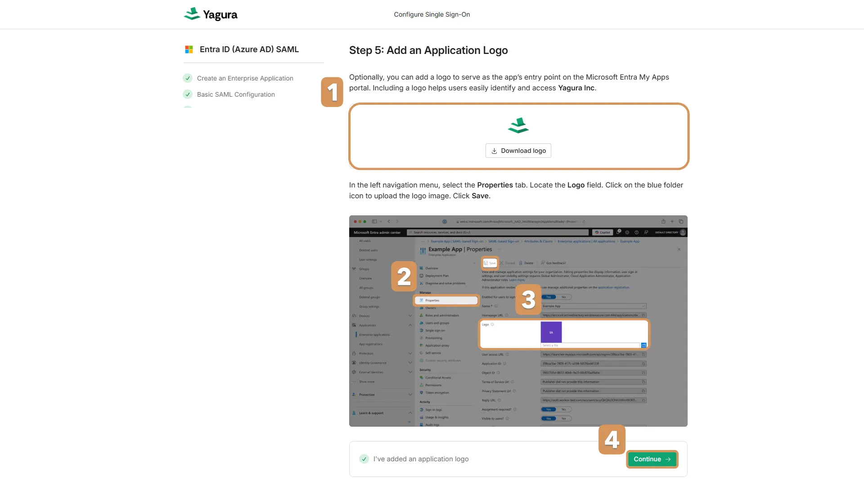Screen dimensions: 864x504
Task: Open the Basic SAML Configuration step
Action: click(x=235, y=94)
